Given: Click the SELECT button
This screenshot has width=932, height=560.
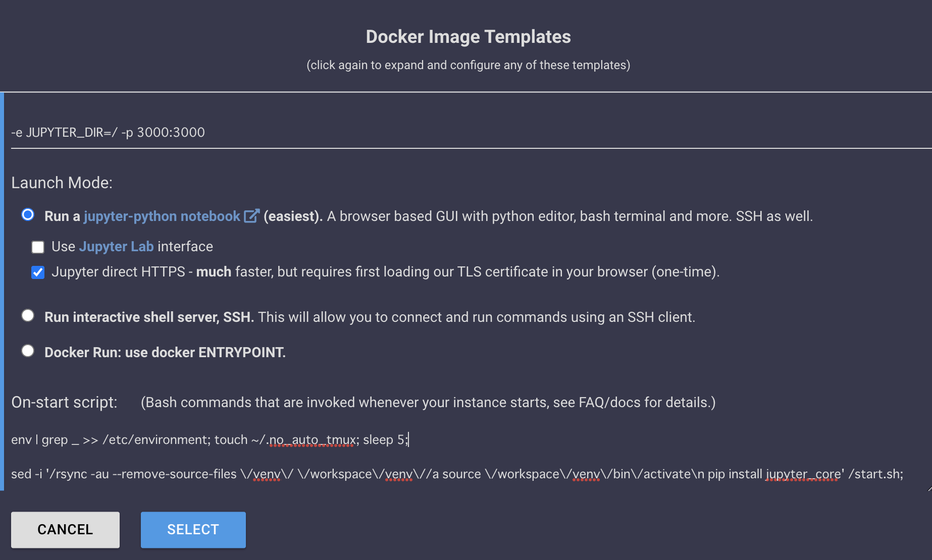Looking at the screenshot, I should [193, 530].
